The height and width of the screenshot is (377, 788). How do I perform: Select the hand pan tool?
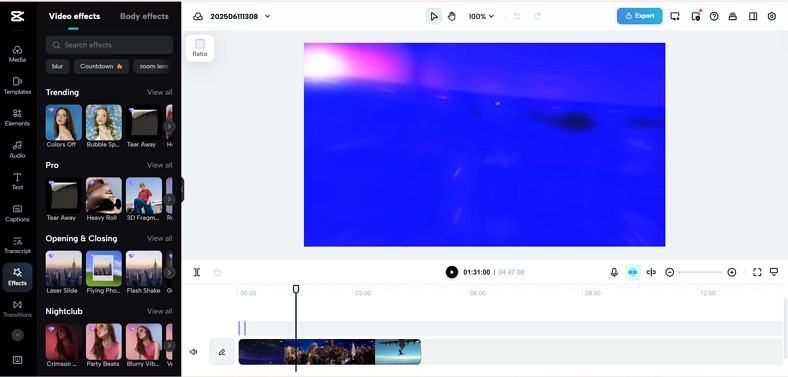click(x=451, y=17)
